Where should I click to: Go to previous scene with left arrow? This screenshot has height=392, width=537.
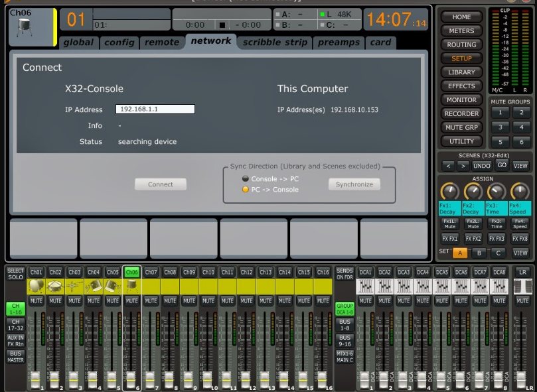tap(449, 166)
